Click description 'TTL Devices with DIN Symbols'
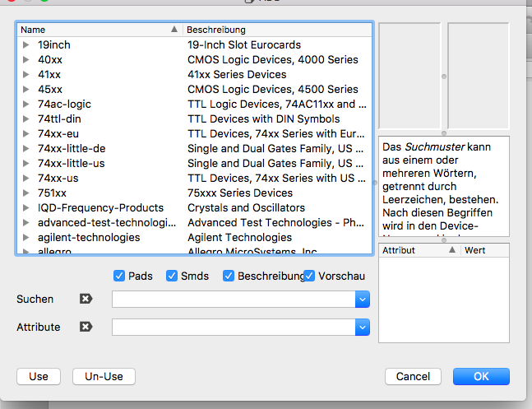Viewport: 532px width, 409px height. pos(264,119)
